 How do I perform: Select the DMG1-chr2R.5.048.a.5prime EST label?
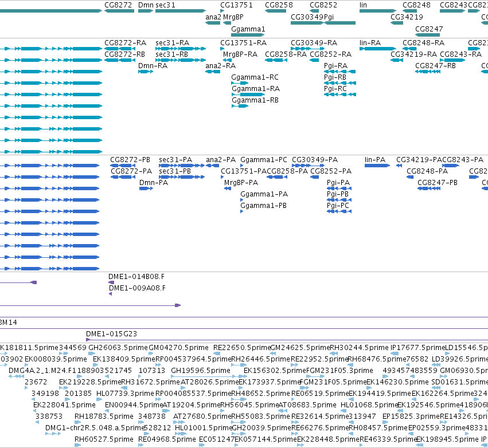95,428
